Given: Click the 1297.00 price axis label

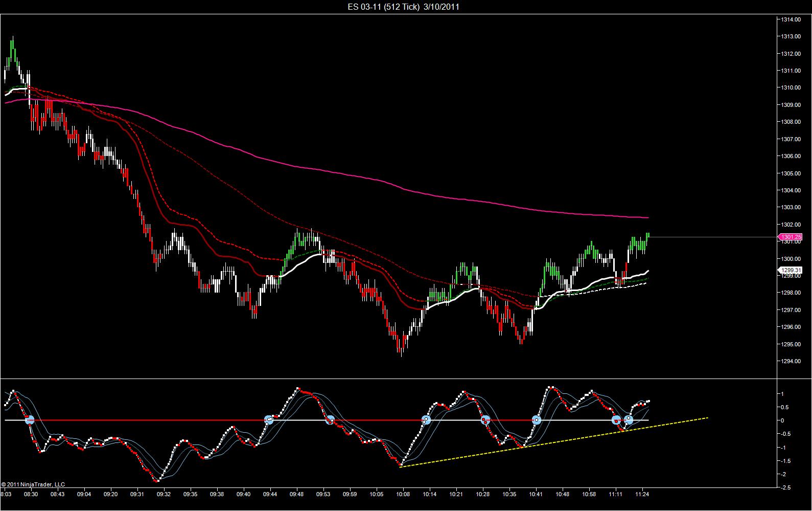Looking at the screenshot, I should [x=791, y=310].
